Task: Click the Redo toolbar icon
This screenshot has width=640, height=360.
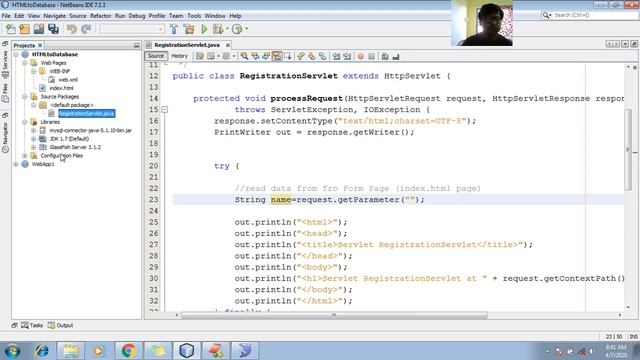Action: [x=86, y=29]
